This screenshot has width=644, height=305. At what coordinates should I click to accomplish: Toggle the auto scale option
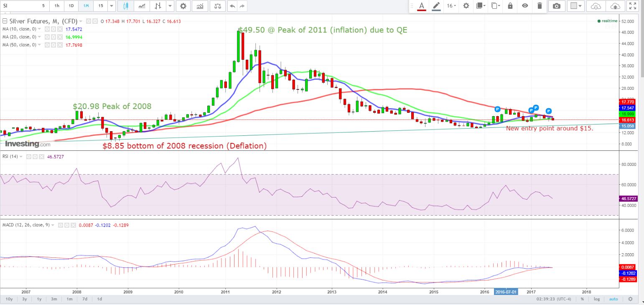pyautogui.click(x=613, y=299)
